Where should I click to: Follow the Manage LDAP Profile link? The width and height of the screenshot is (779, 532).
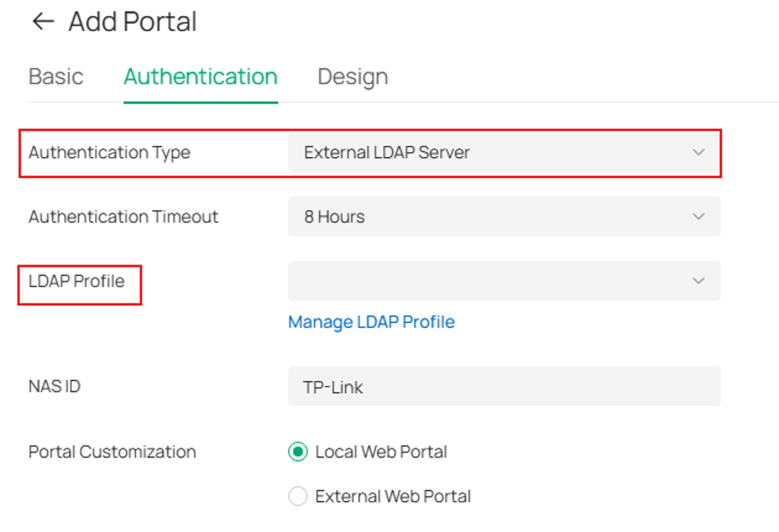[x=371, y=322]
